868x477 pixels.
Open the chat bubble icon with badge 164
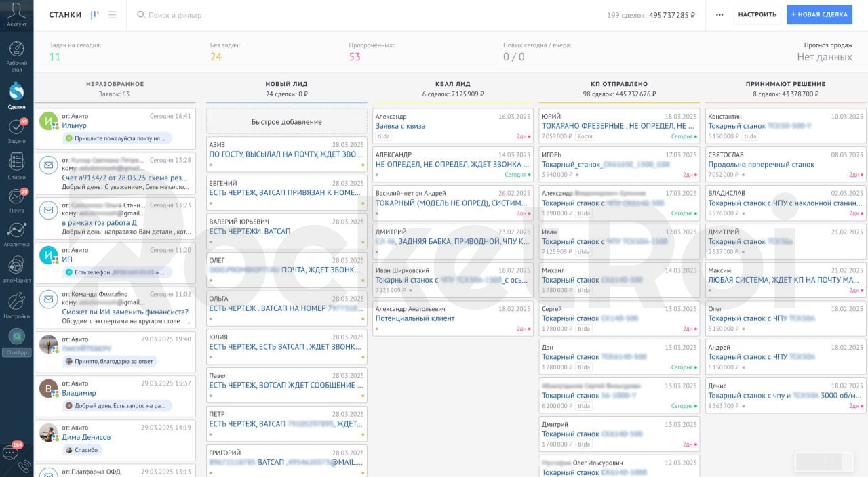coord(12,451)
